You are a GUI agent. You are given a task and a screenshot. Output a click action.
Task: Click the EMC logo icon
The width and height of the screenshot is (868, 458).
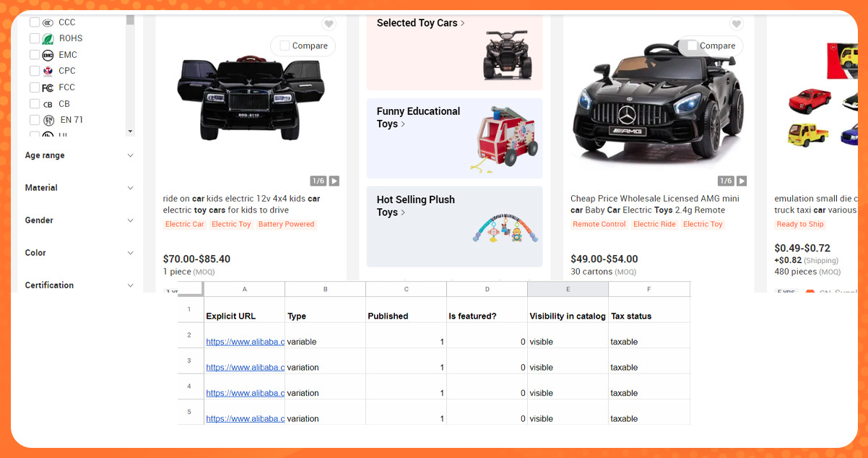pyautogui.click(x=48, y=55)
